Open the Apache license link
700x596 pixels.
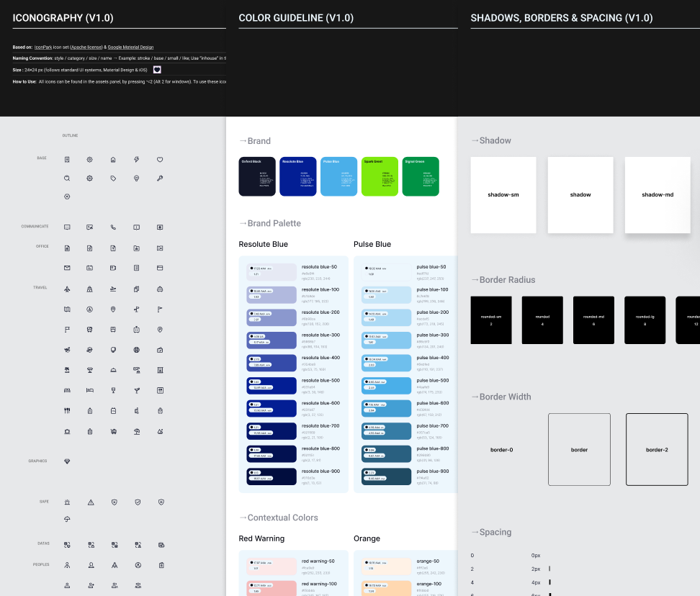coord(86,48)
